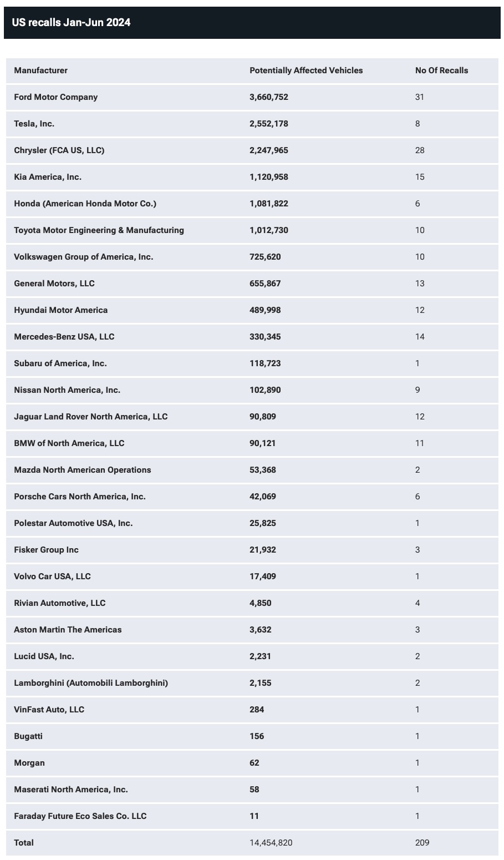The image size is (504, 860).
Task: Select Mercedes-Benz USA, LLC row
Action: (252, 337)
